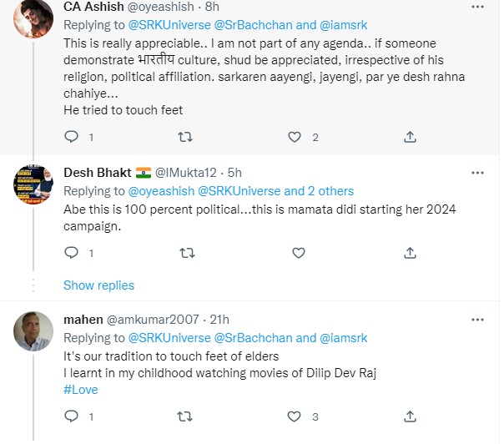This screenshot has width=504, height=444.
Task: Reply to mahen's tweet
Action: [x=72, y=416]
